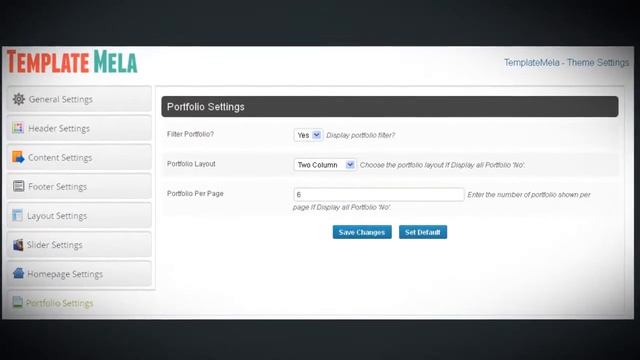Viewport: 640px width, 360px height.
Task: Open the Filter Portfolio Yes dropdown
Action: (308, 135)
